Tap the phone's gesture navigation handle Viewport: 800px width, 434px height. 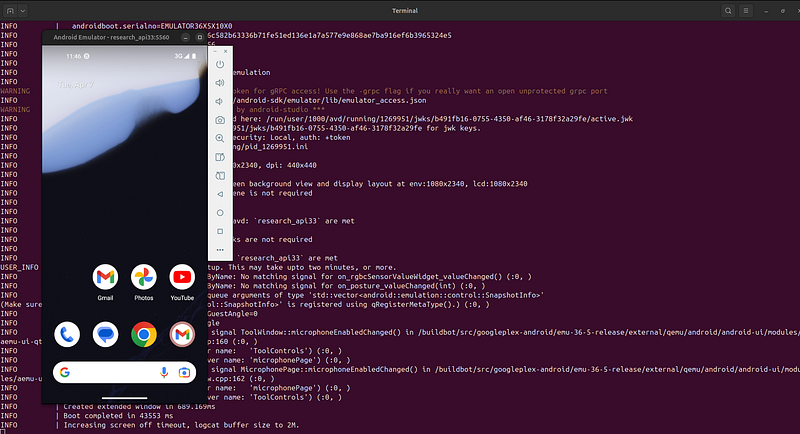pos(124,398)
